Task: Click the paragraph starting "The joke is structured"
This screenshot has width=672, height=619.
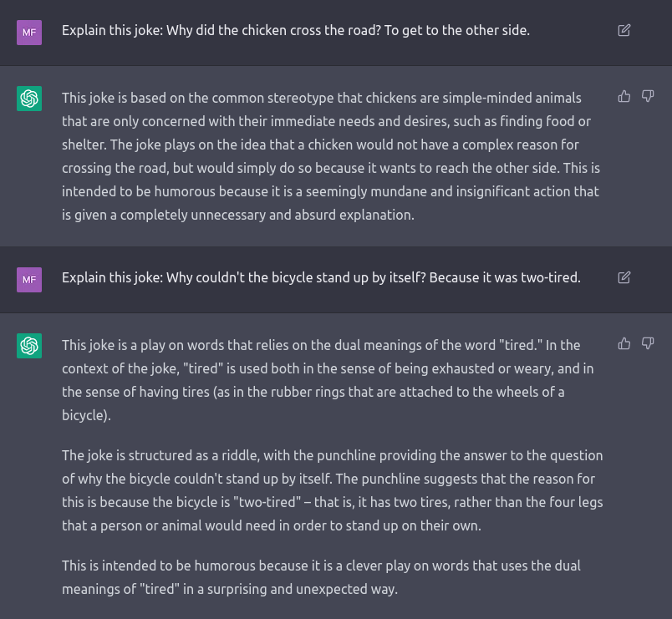Action: pyautogui.click(x=332, y=490)
